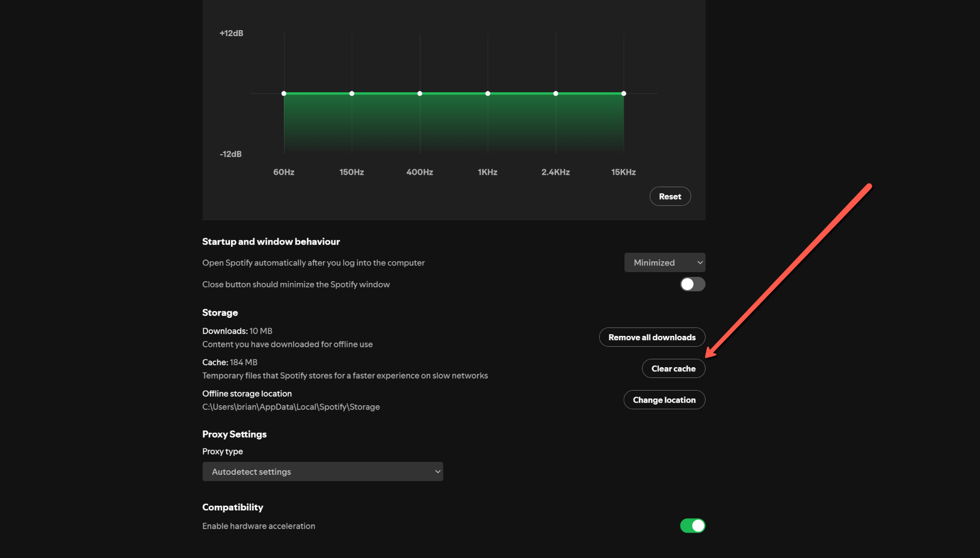The width and height of the screenshot is (980, 558).
Task: Reset the equalizer settings
Action: (670, 196)
